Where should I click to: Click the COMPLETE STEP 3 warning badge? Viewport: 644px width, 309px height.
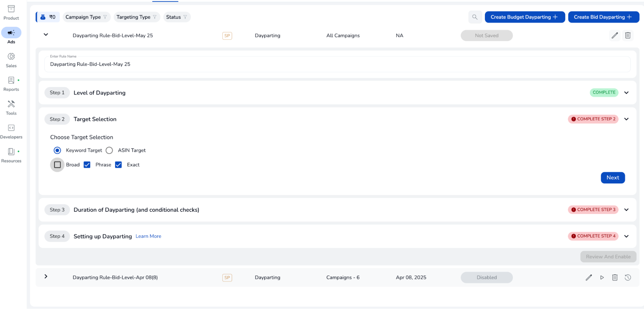593,210
